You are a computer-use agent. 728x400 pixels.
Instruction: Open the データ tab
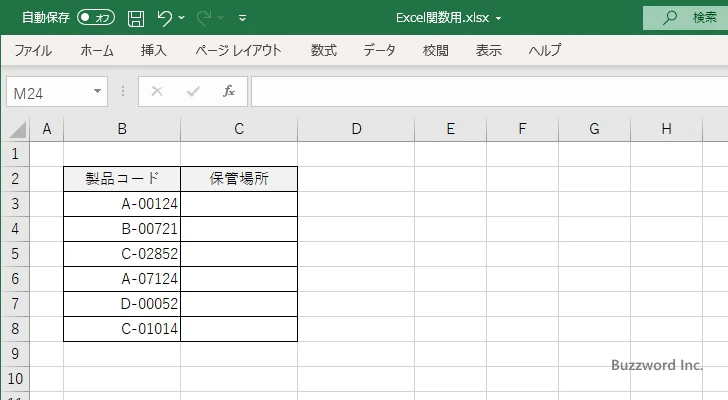[379, 50]
